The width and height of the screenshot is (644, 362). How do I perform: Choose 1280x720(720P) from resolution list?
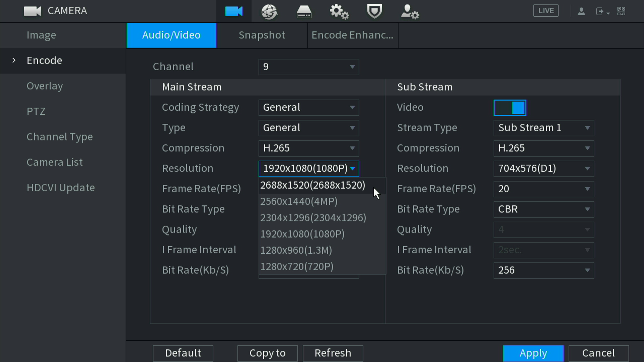pyautogui.click(x=297, y=266)
